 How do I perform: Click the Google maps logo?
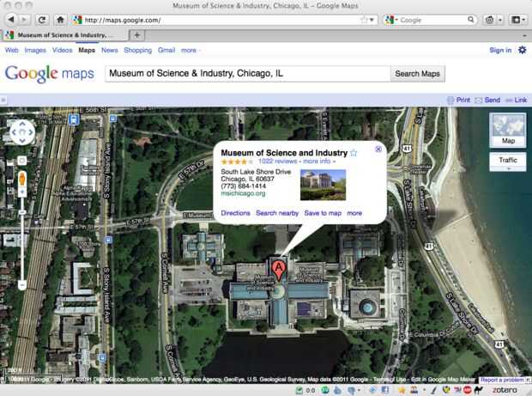point(50,73)
